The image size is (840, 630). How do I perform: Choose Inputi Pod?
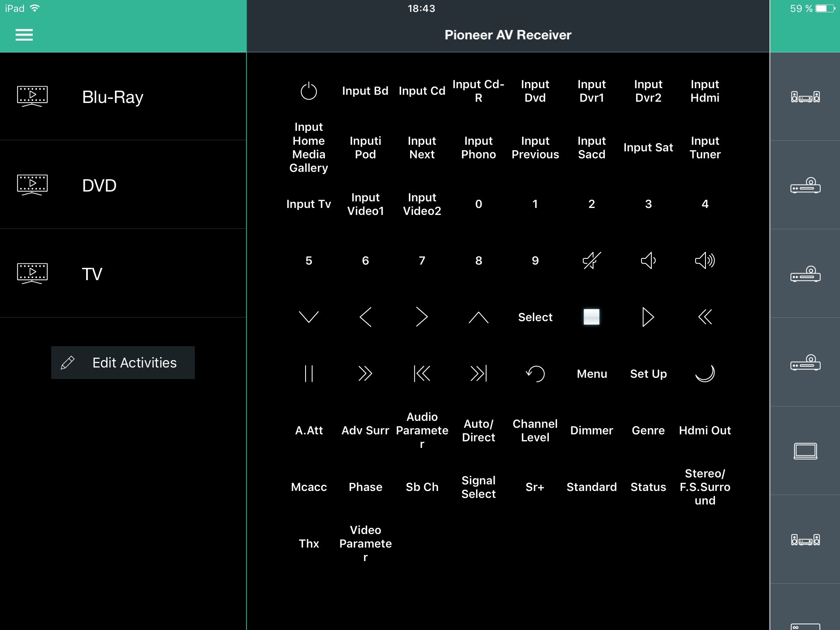tap(365, 147)
